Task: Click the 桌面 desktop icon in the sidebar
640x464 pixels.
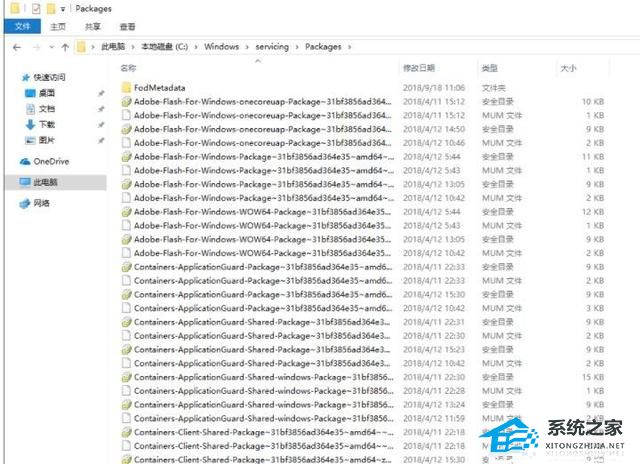Action: pyautogui.click(x=30, y=93)
